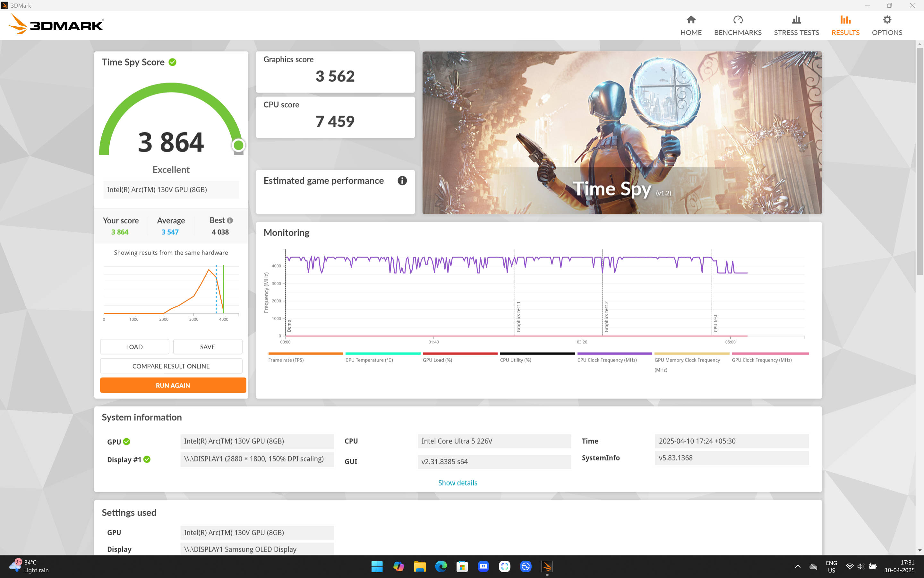Toggle the GPU Clock Frequency legend
This screenshot has height=578, width=924.
point(770,357)
